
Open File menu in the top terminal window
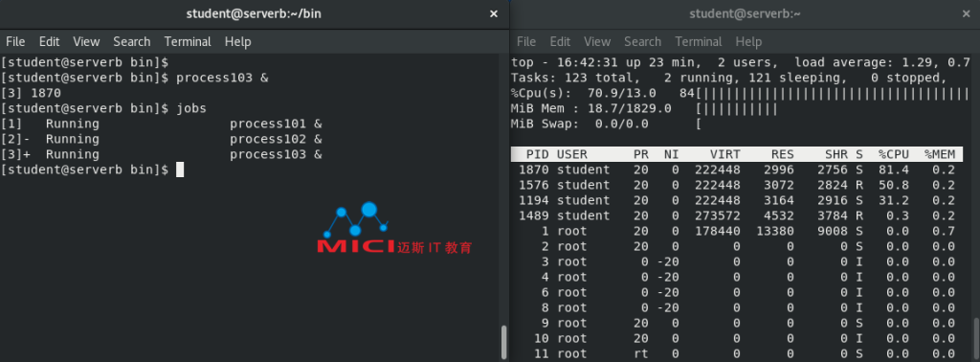pos(526,42)
